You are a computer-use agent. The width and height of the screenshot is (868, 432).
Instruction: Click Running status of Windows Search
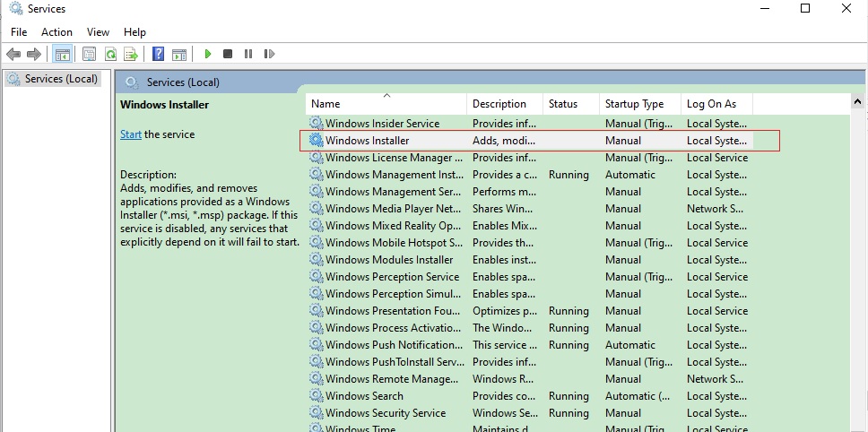coord(569,396)
